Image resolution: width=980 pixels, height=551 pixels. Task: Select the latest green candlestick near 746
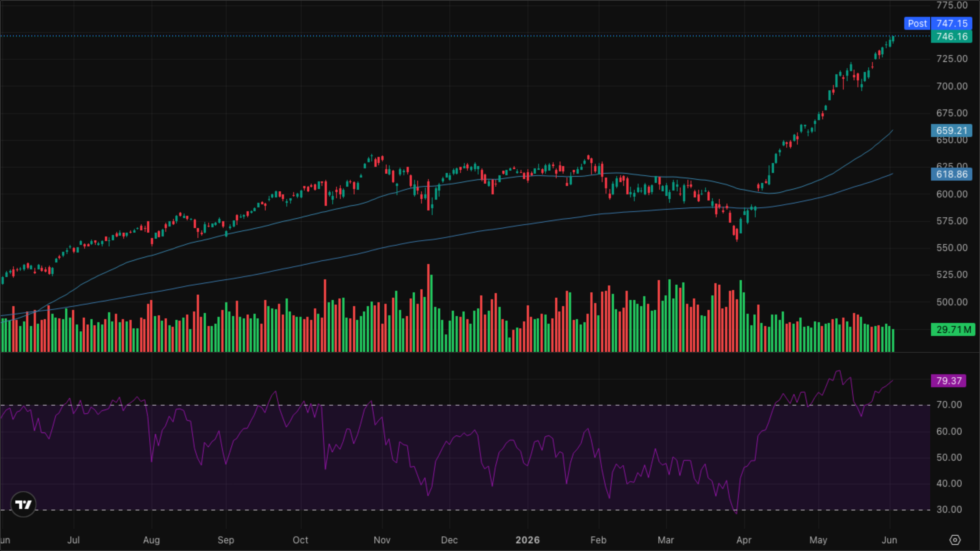tap(893, 39)
